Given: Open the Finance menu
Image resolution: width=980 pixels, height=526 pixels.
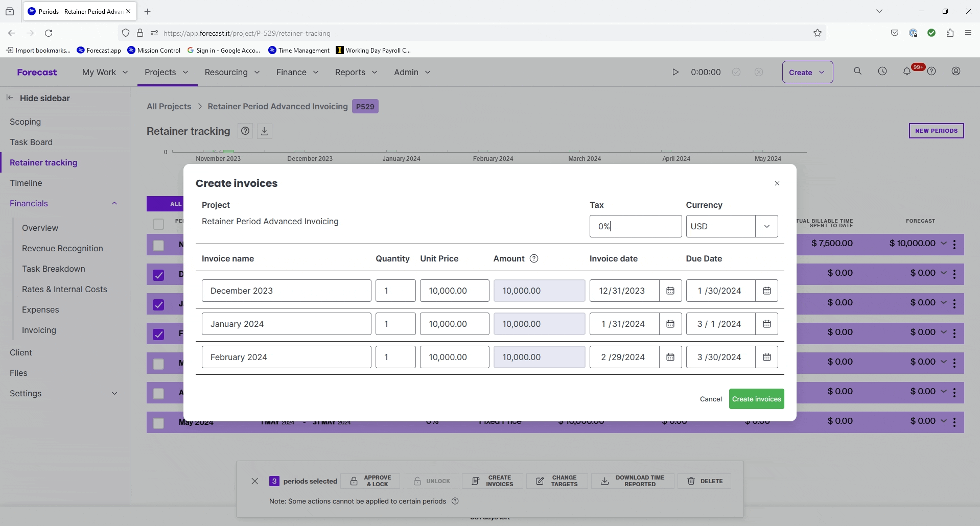Looking at the screenshot, I should [297, 72].
